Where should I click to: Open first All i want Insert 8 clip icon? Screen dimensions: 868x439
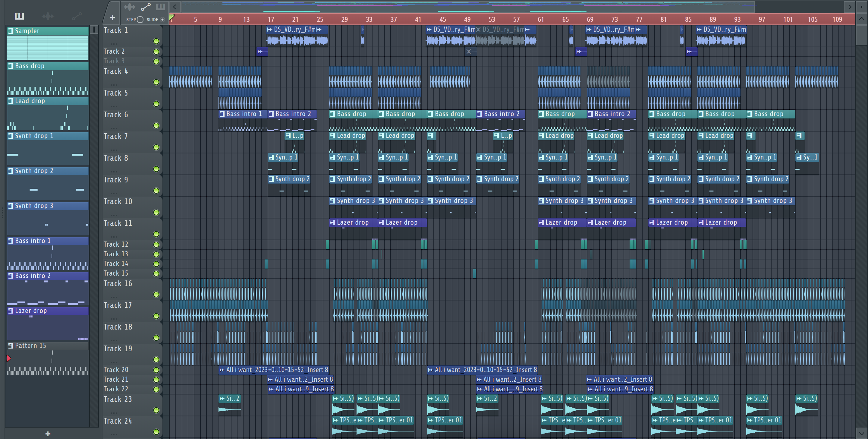click(x=222, y=370)
